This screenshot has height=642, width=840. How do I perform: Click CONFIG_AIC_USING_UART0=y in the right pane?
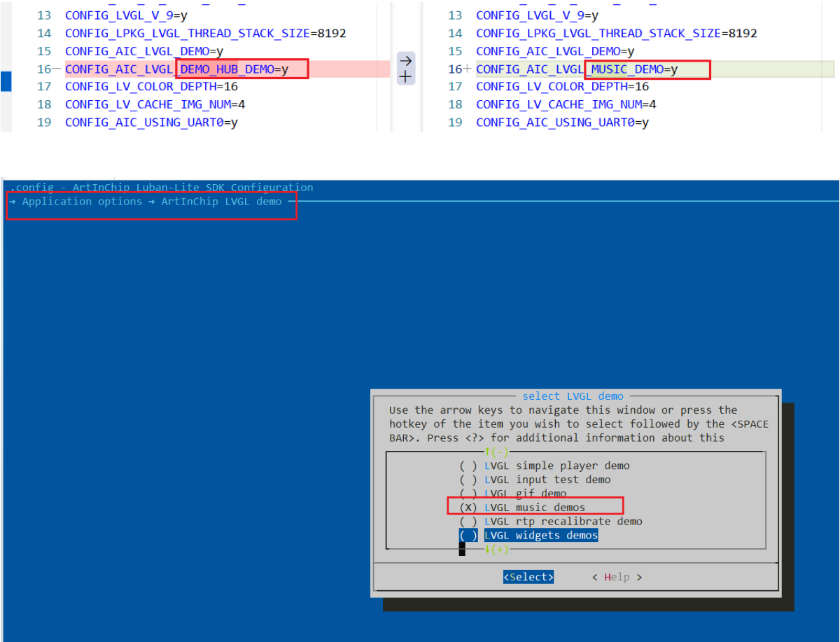[562, 123]
